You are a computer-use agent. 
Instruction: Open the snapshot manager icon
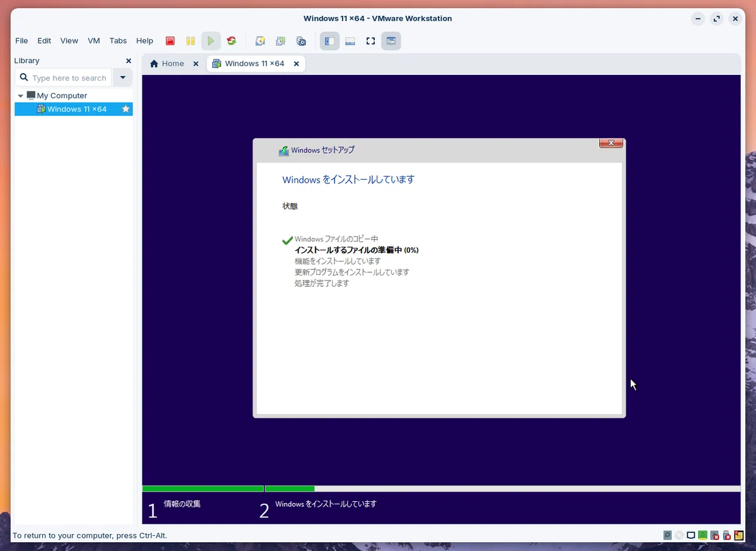(x=301, y=41)
